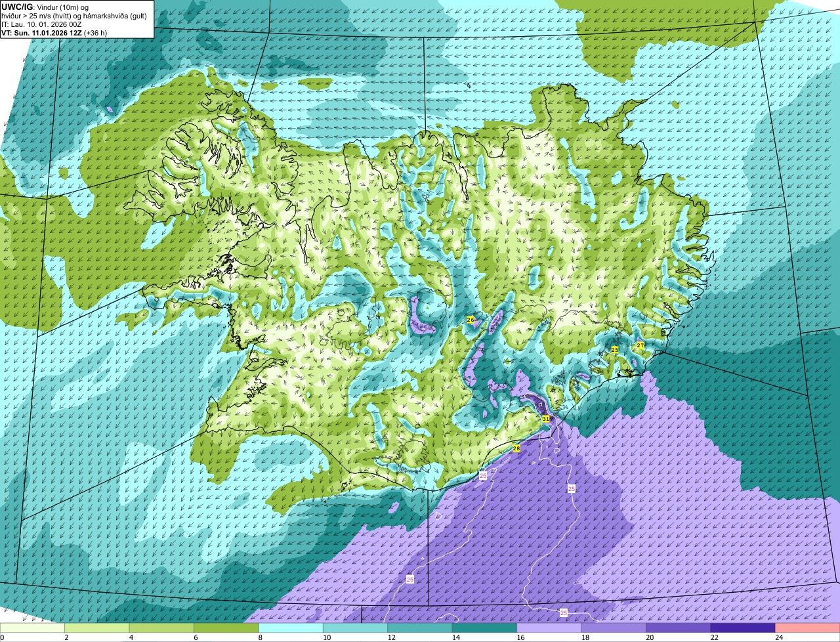Image resolution: width=840 pixels, height=642 pixels.
Task: Pick the 8–10 m/s light cyan swatch
Action: click(x=291, y=628)
